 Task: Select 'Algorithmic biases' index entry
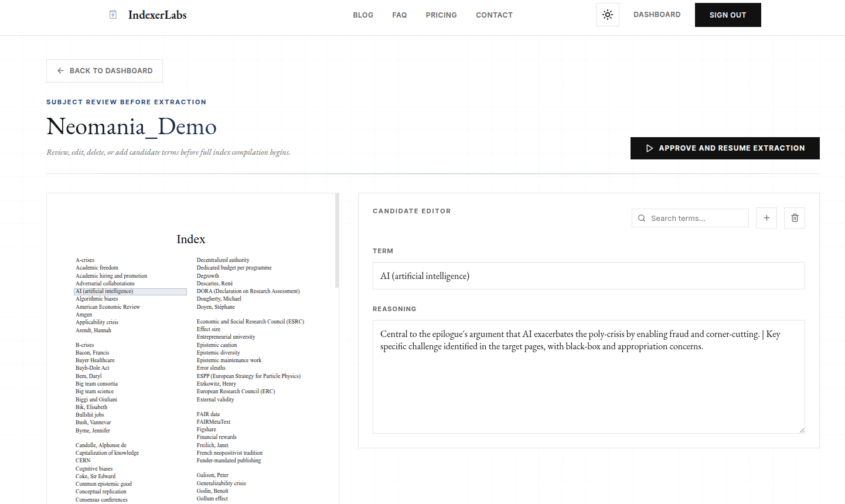coord(97,299)
